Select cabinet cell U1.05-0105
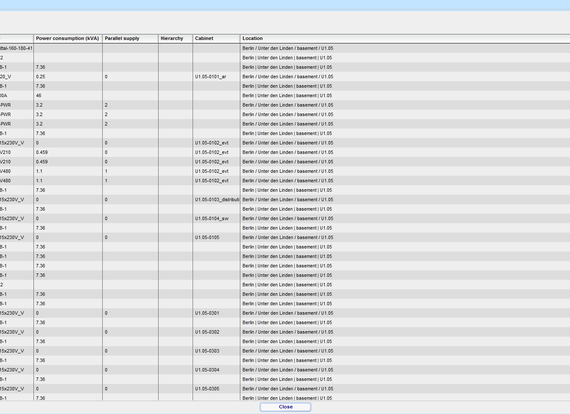The width and height of the screenshot is (570, 414). (216, 237)
